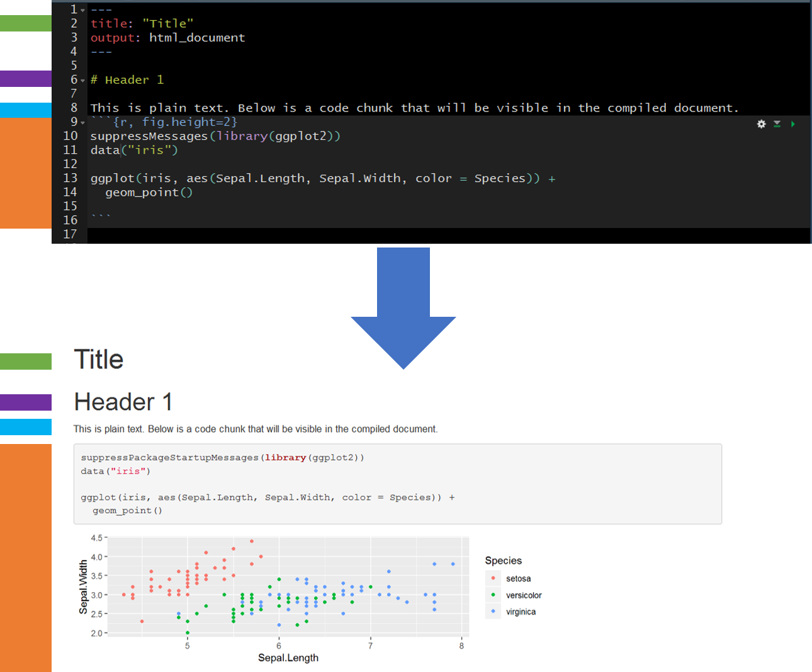Click the Sepal.Width axis label

(x=84, y=587)
